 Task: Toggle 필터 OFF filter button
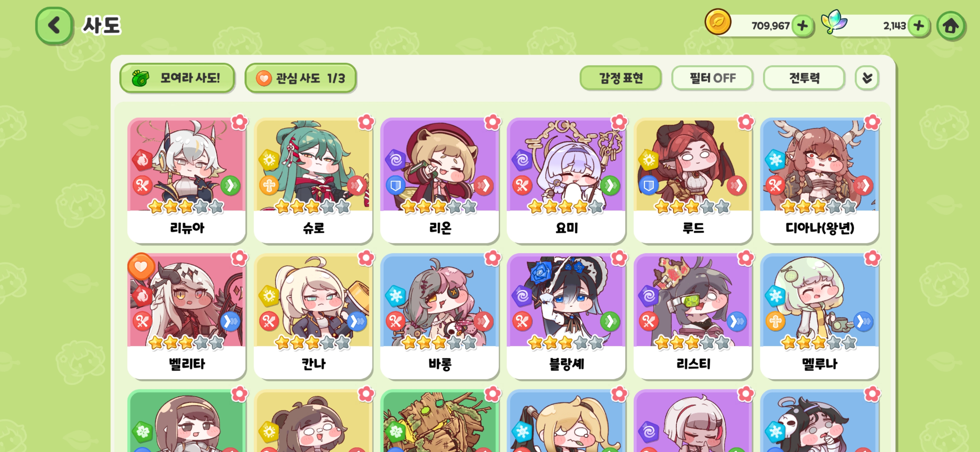point(712,78)
